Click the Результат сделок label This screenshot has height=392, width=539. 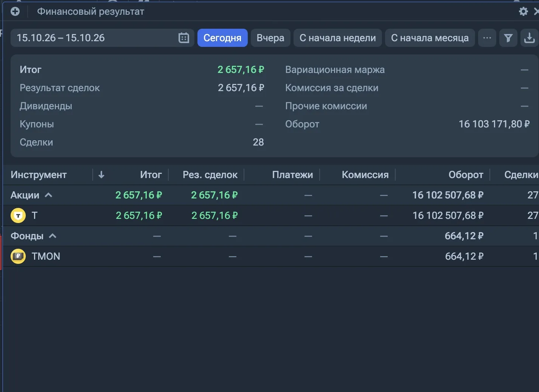(x=60, y=88)
